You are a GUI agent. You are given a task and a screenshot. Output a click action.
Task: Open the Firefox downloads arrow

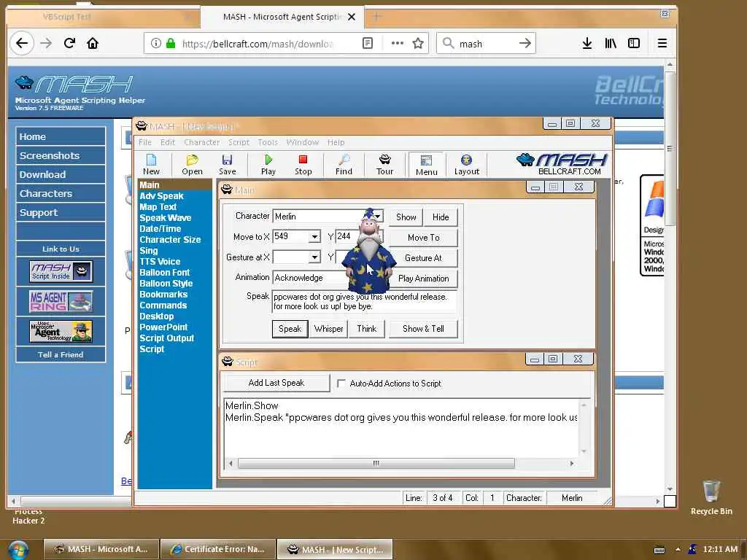(x=587, y=43)
